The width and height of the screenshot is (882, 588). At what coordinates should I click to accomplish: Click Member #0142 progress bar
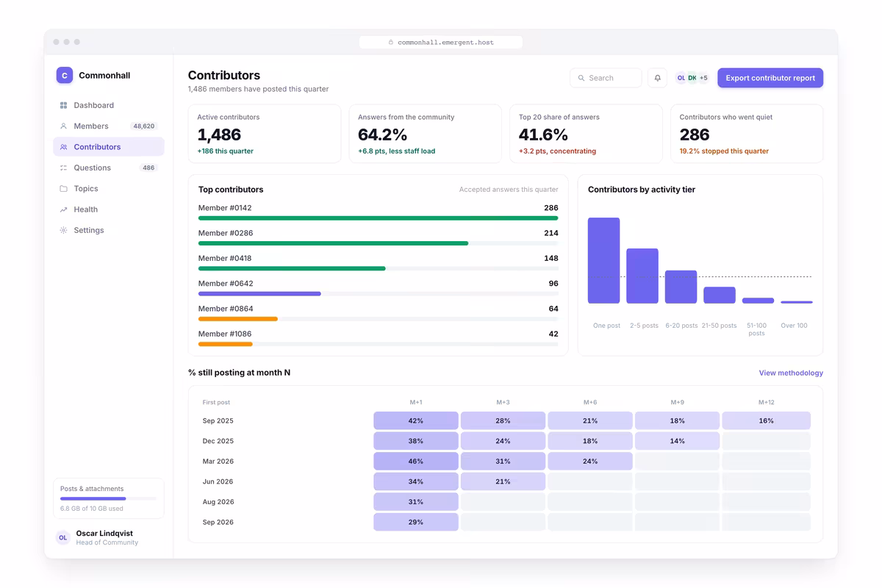tap(378, 218)
